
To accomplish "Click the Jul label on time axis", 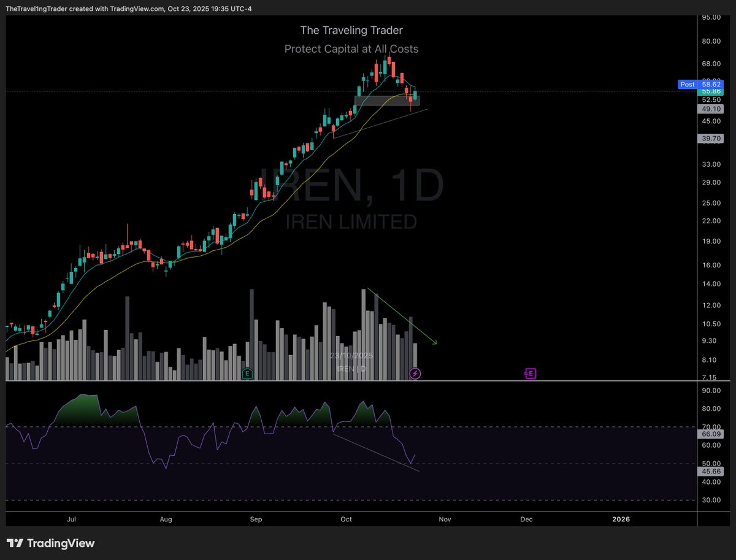I will pyautogui.click(x=71, y=519).
